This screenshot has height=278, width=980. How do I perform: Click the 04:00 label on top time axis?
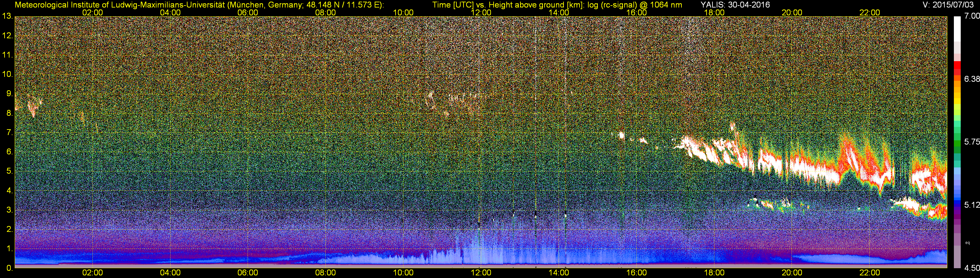point(170,12)
